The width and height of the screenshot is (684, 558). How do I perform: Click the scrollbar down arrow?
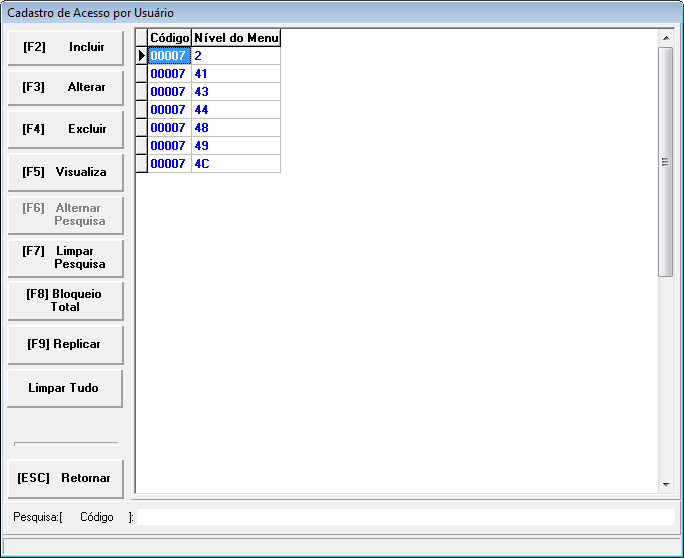tap(666, 484)
